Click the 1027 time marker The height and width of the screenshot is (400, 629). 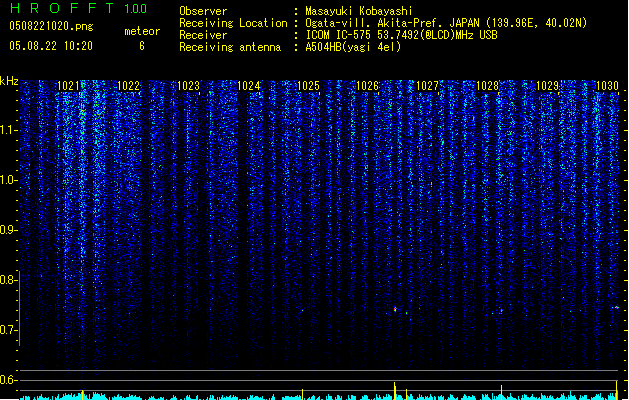pyautogui.click(x=428, y=86)
